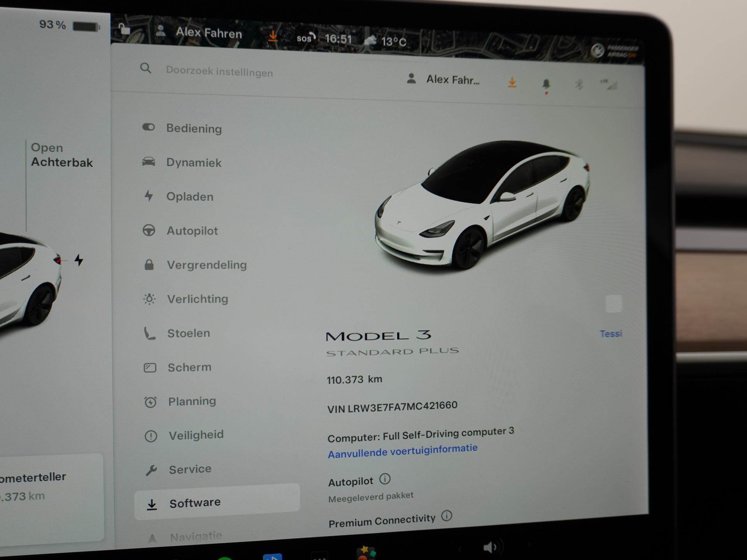Select the Service menu item
747x560 pixels.
[x=179, y=469]
